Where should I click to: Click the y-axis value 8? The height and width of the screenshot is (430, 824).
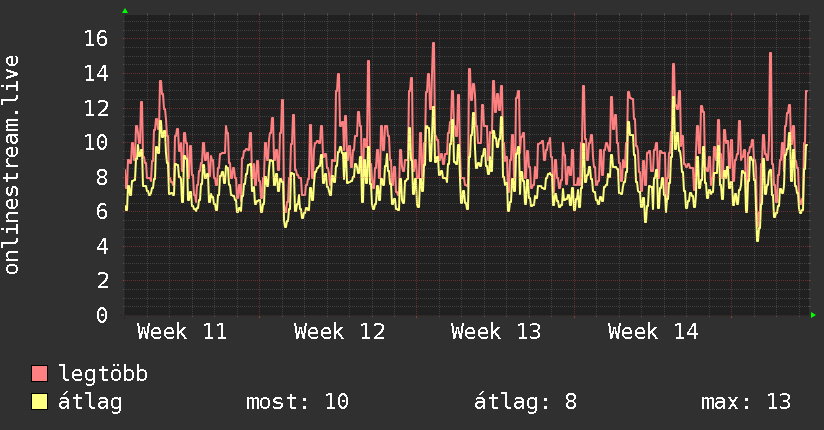(102, 177)
